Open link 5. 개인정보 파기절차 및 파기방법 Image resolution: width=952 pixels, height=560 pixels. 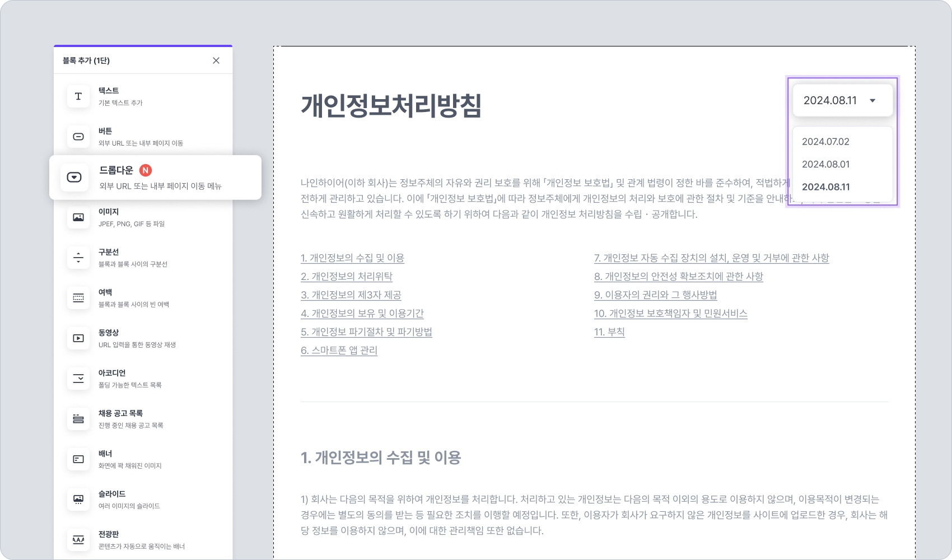[x=366, y=332]
